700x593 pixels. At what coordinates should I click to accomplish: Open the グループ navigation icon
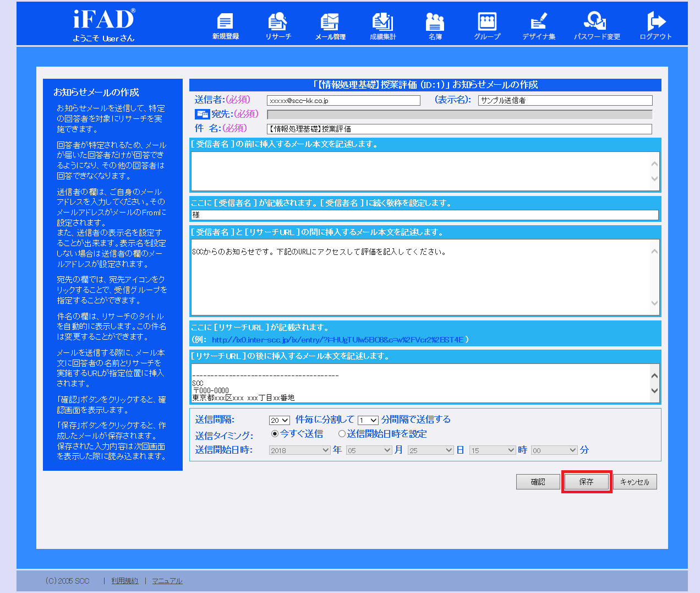pyautogui.click(x=487, y=26)
